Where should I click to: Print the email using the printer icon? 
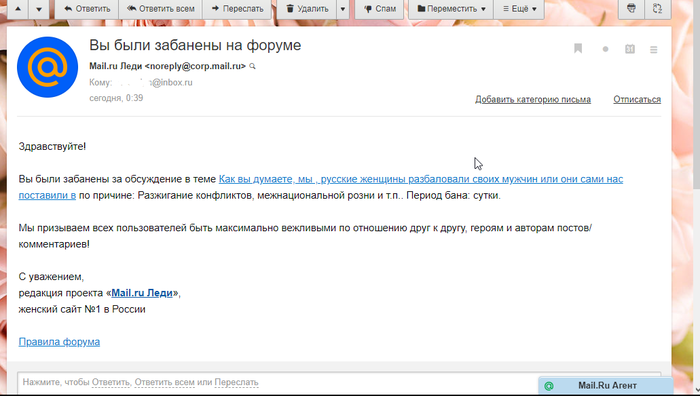(631, 8)
